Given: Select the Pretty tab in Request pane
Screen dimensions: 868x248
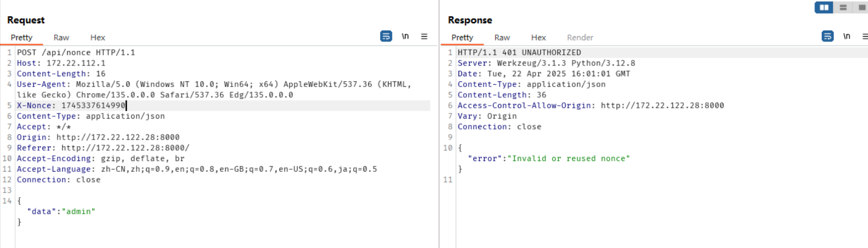Looking at the screenshot, I should [x=21, y=37].
